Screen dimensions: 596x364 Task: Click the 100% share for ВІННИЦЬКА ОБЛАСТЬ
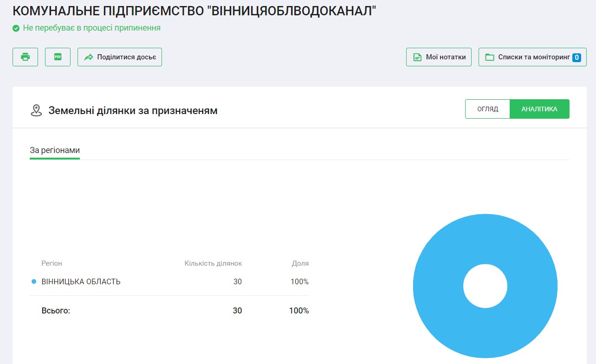[299, 281]
